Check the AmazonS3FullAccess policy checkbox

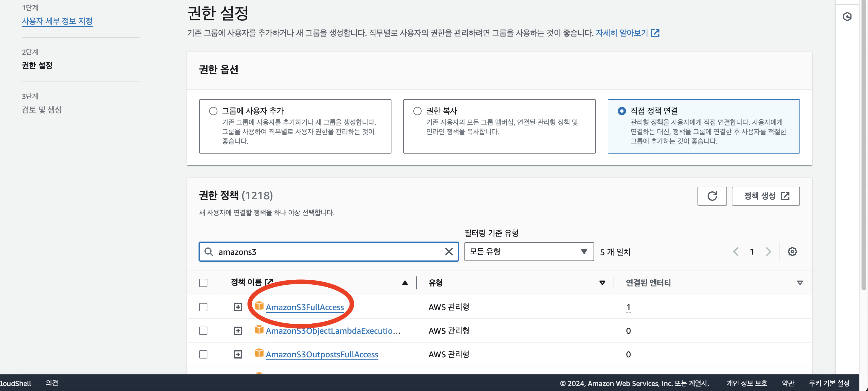(x=203, y=307)
